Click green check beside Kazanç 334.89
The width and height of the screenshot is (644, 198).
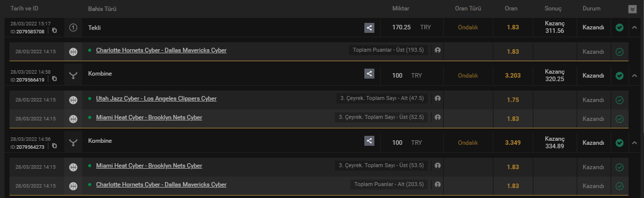pyautogui.click(x=620, y=143)
